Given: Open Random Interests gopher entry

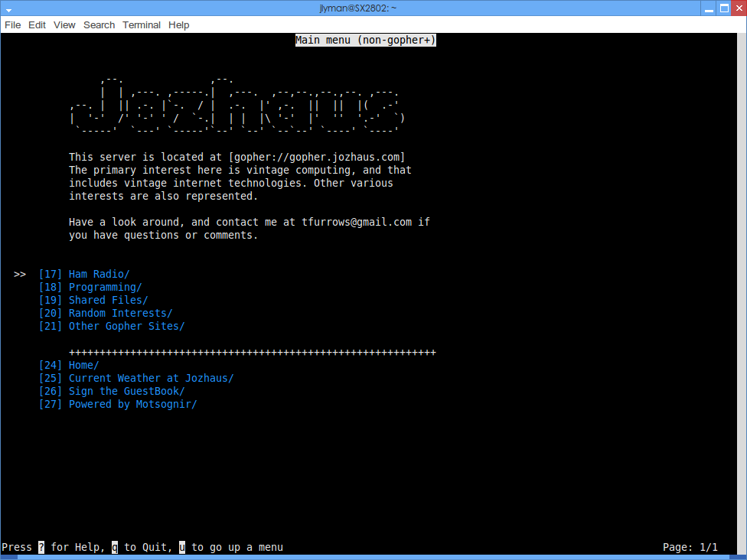Looking at the screenshot, I should [x=120, y=313].
